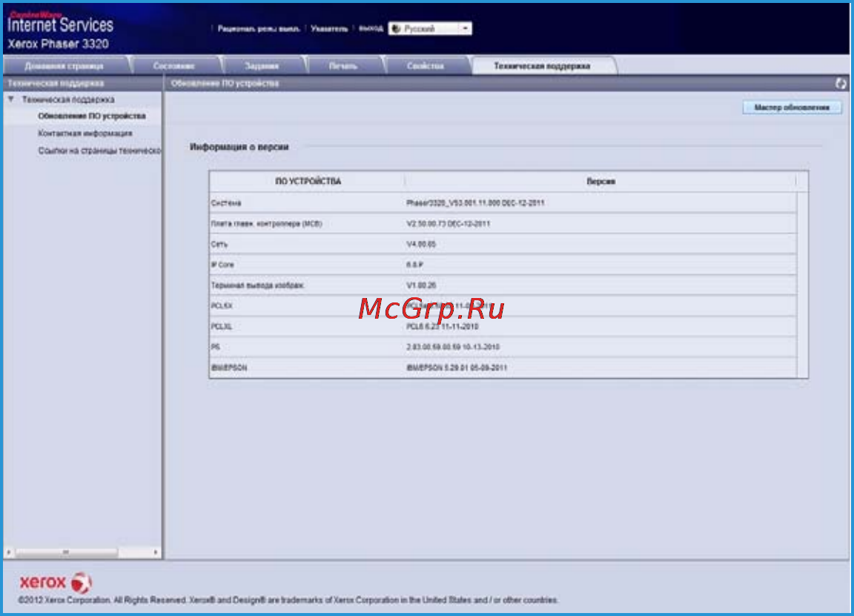
Task: Click the energy saver link left of Указатель
Action: [259, 29]
